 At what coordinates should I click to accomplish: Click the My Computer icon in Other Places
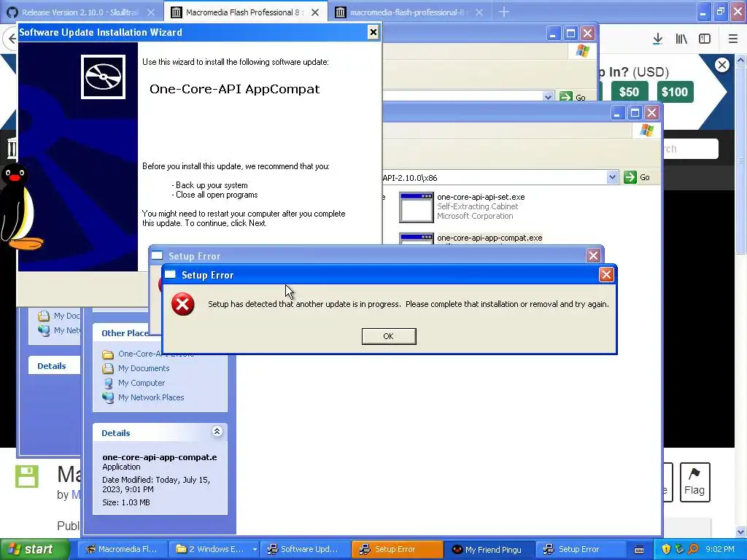108,383
